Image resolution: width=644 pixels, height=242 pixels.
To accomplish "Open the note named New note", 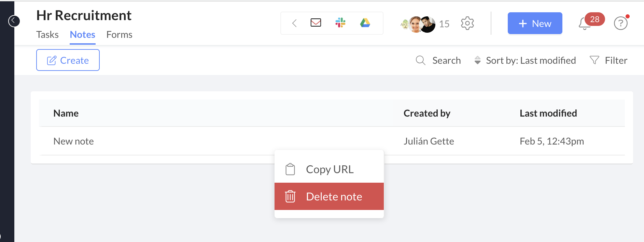I will (73, 141).
